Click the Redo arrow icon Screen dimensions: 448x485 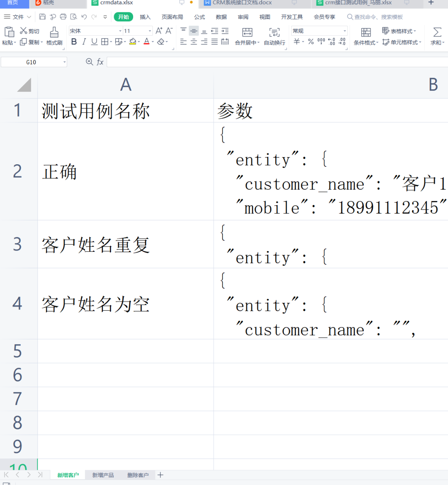[94, 17]
